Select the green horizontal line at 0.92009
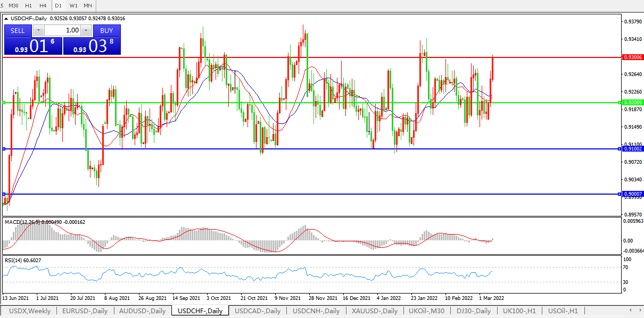The height and width of the screenshot is (318, 644). tap(319, 102)
